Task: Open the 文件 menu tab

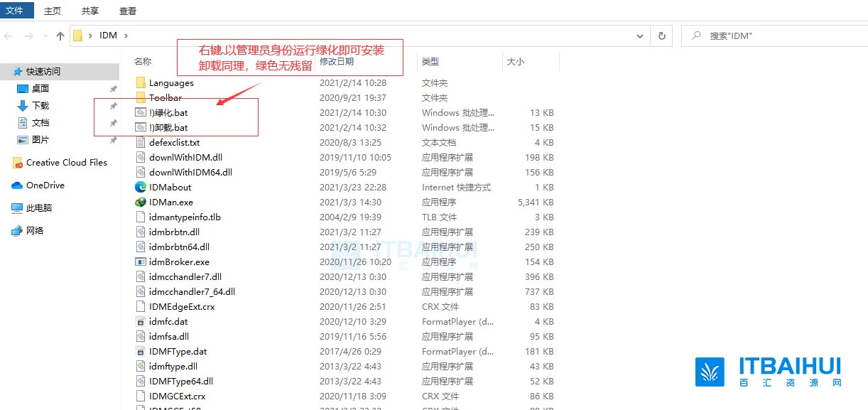Action: click(16, 11)
